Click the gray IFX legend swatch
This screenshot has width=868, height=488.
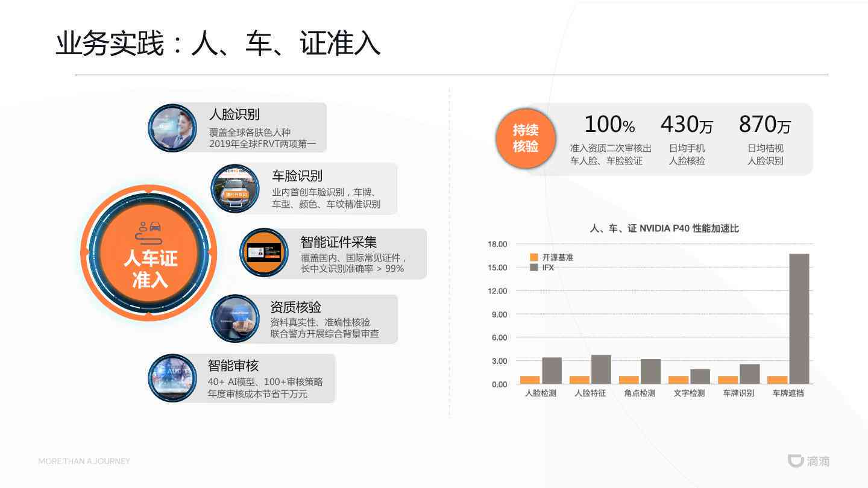coord(533,267)
